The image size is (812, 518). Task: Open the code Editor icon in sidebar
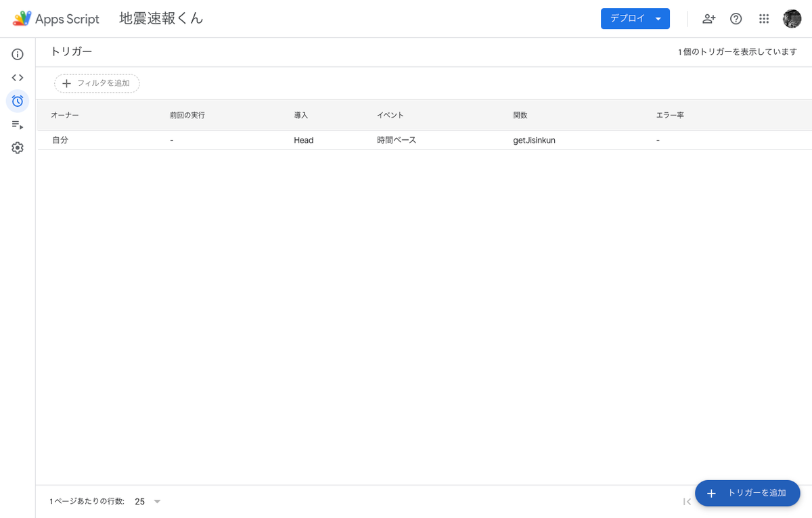(18, 78)
